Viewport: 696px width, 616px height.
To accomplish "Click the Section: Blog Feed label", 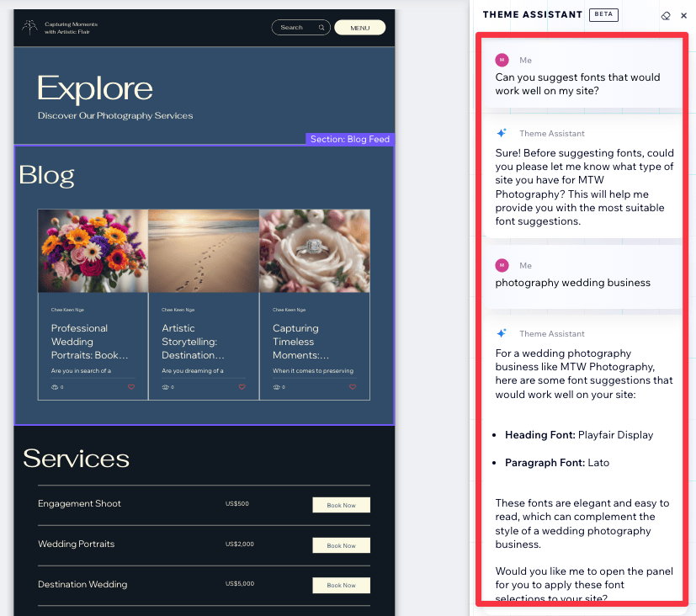I will (349, 139).
